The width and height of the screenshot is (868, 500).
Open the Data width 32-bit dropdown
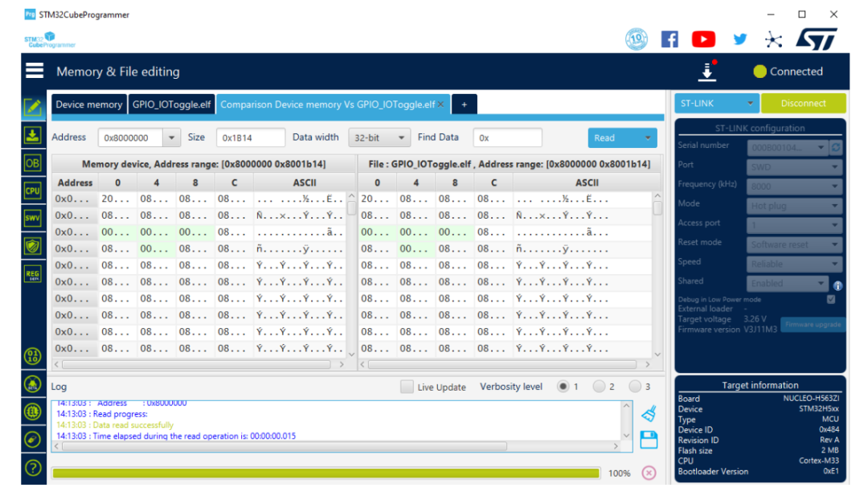click(379, 138)
